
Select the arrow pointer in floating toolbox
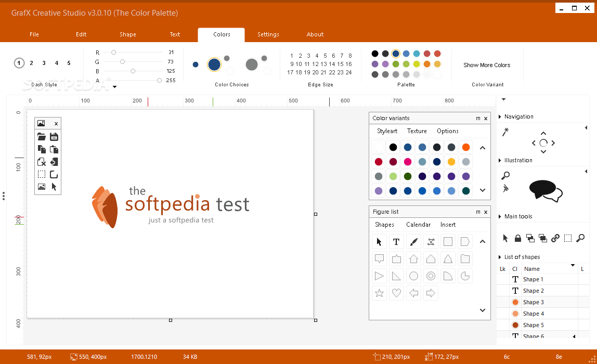pos(54,187)
